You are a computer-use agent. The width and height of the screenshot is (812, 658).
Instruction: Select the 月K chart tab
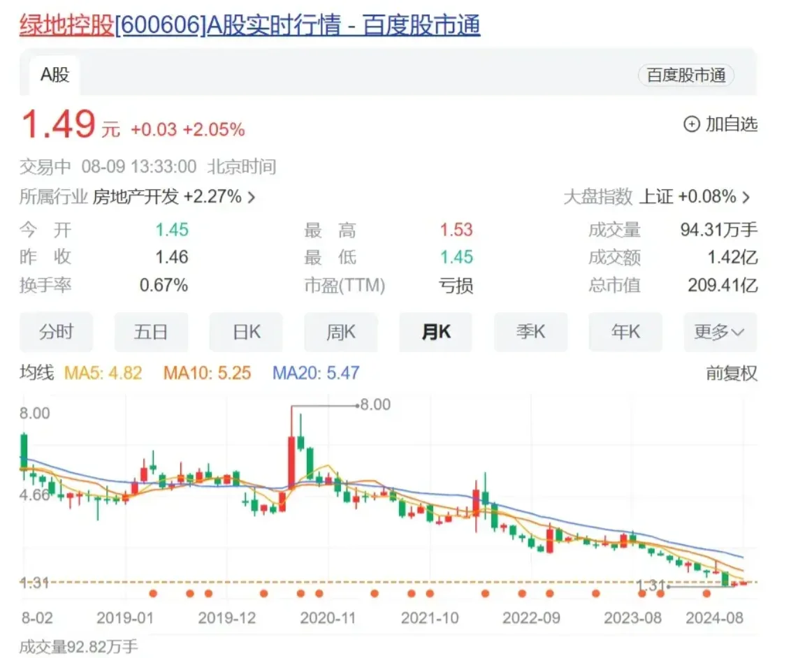[x=435, y=332]
